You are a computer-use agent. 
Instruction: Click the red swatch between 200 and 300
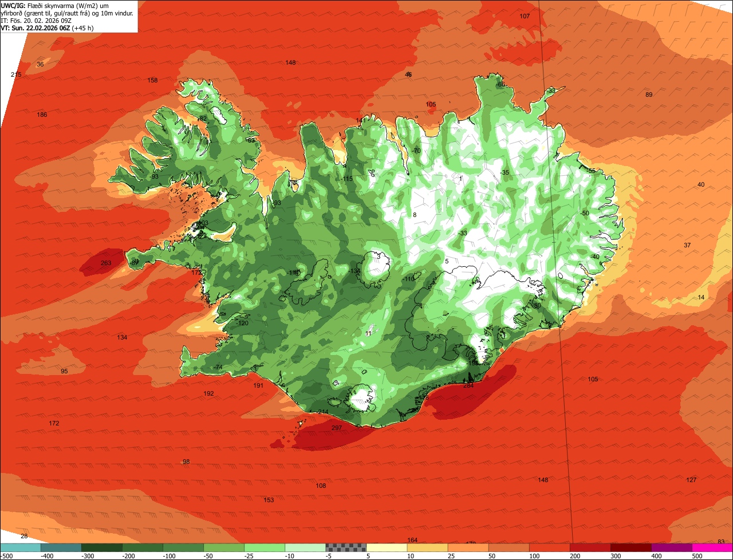[x=590, y=547]
